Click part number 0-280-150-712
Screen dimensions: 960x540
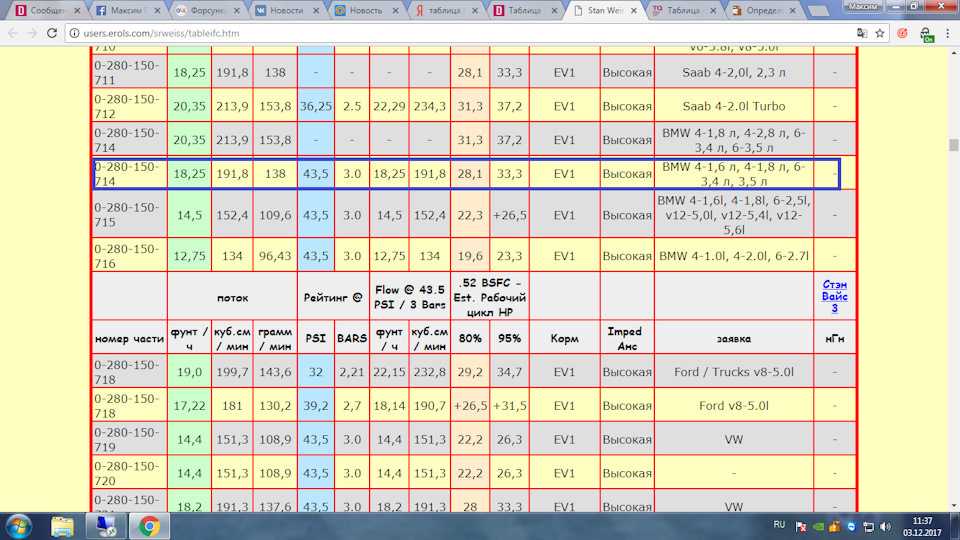click(x=127, y=106)
